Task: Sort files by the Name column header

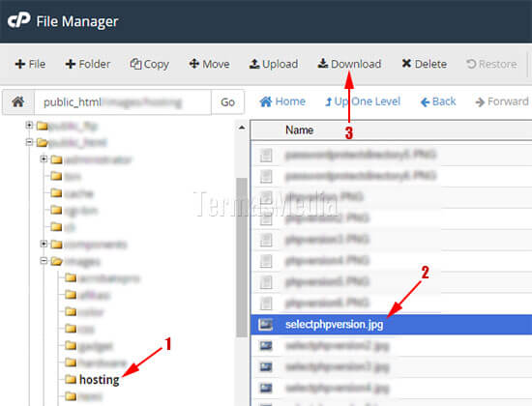Action: point(299,130)
